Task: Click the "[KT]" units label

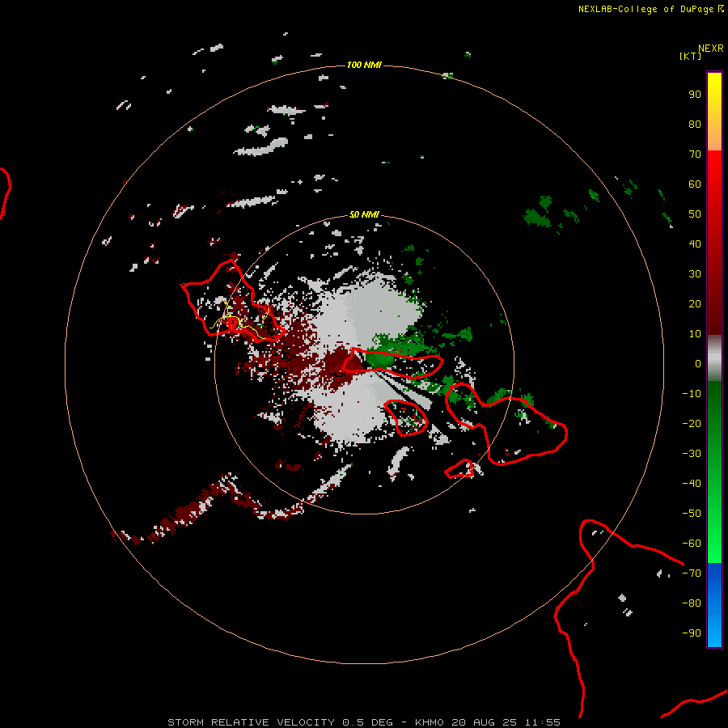Action: tap(691, 56)
